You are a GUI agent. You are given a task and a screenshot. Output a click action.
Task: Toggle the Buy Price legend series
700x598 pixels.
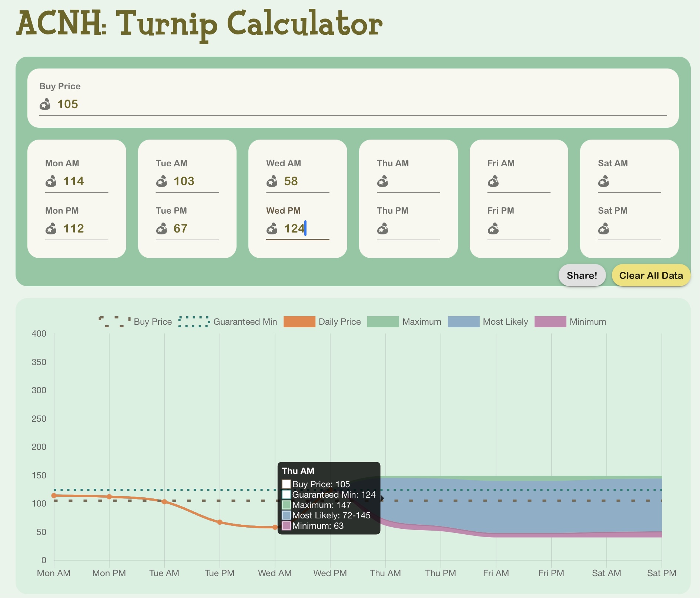(x=135, y=322)
